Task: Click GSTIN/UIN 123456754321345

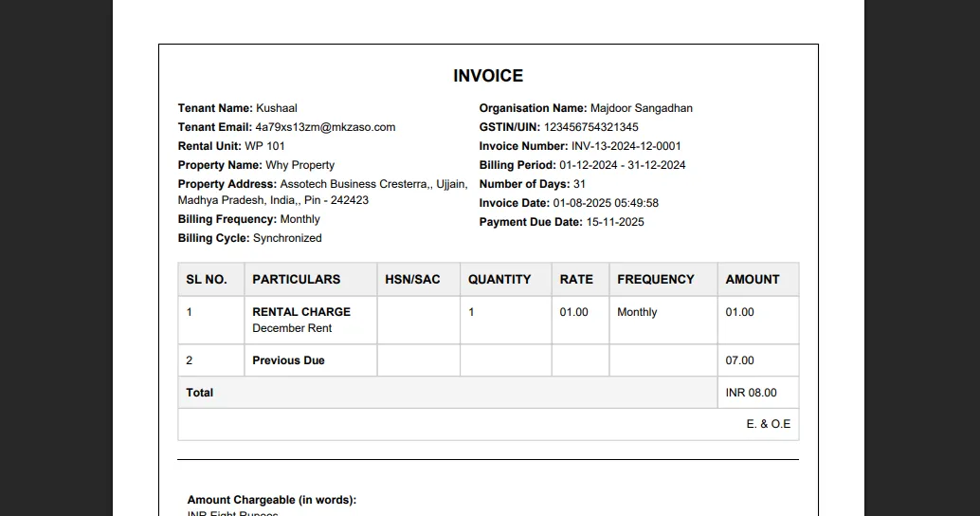Action: (x=590, y=127)
